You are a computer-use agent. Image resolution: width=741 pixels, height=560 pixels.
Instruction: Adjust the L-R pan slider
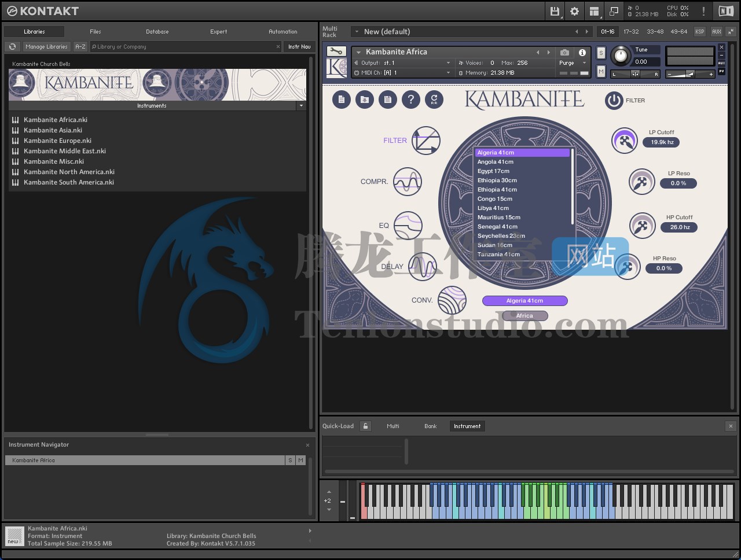pyautogui.click(x=636, y=74)
